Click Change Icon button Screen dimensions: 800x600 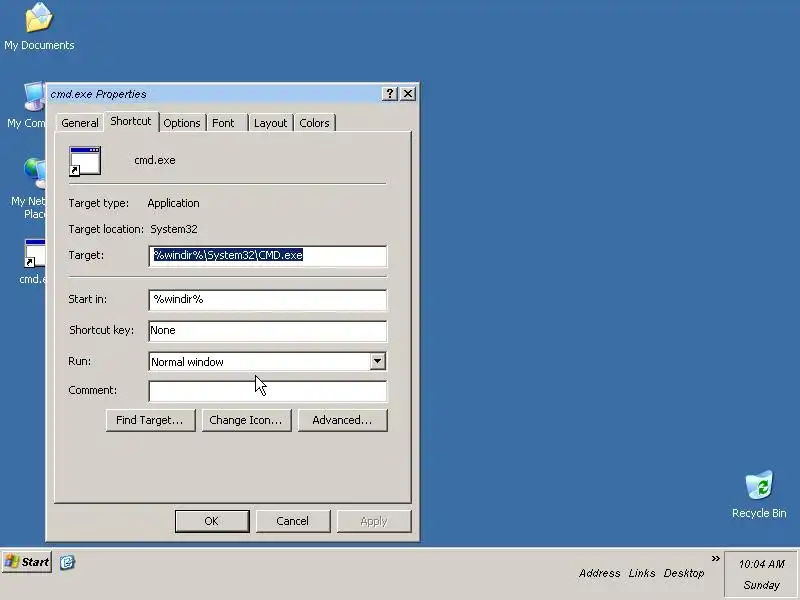(x=246, y=420)
